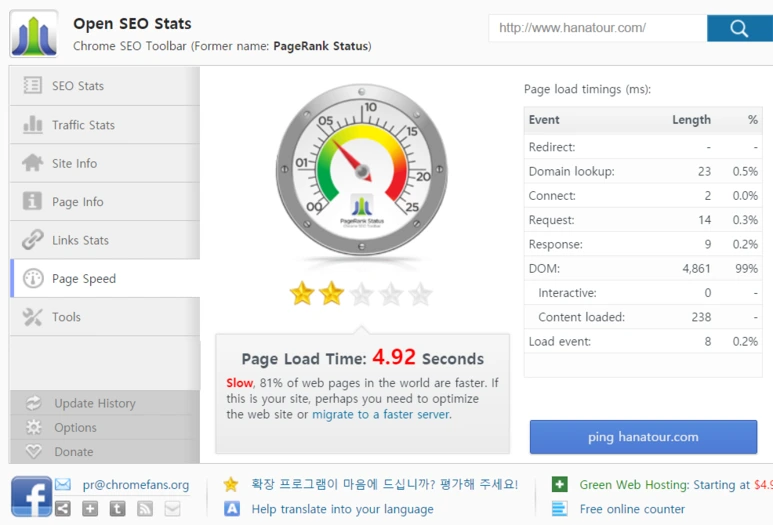
Task: Click 'Help translate into your language'
Action: click(x=343, y=509)
